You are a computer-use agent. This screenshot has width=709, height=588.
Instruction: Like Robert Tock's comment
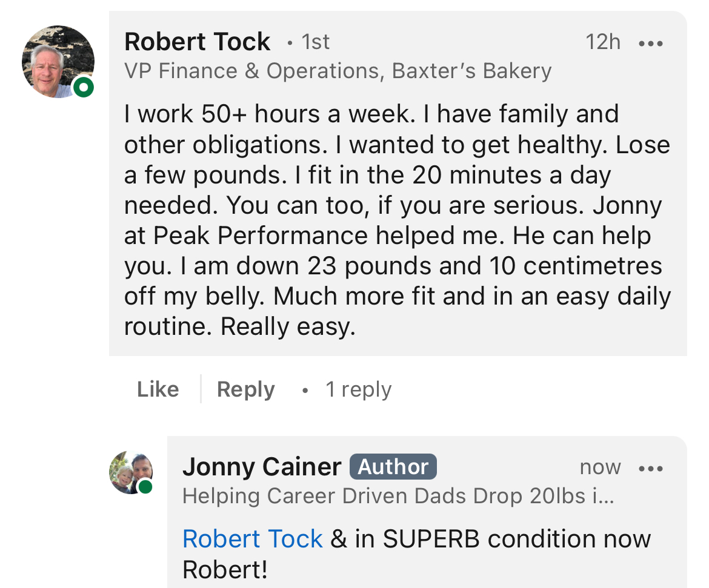click(158, 389)
